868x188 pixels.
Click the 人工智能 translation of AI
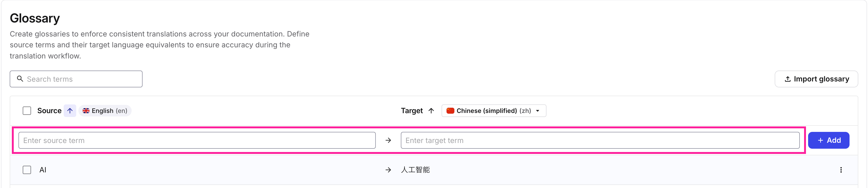click(416, 170)
